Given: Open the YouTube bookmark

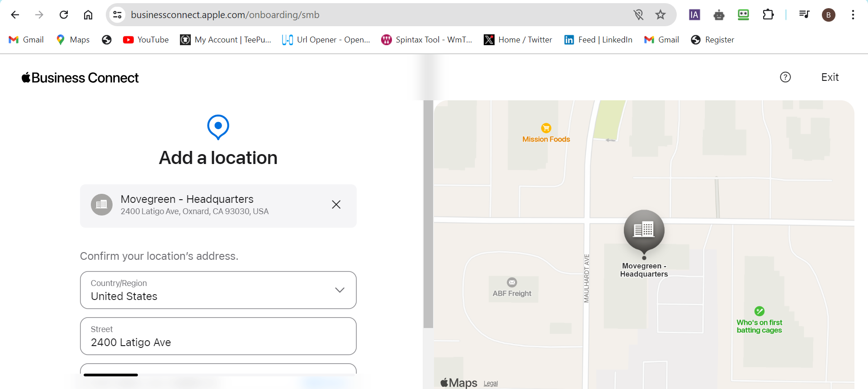Looking at the screenshot, I should [x=146, y=40].
